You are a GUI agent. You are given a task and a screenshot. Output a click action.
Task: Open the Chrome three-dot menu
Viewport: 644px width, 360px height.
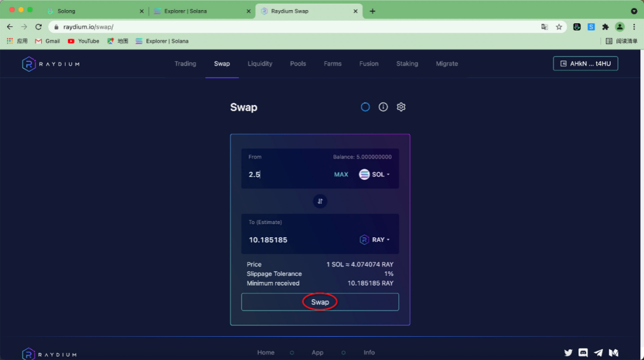pos(634,27)
